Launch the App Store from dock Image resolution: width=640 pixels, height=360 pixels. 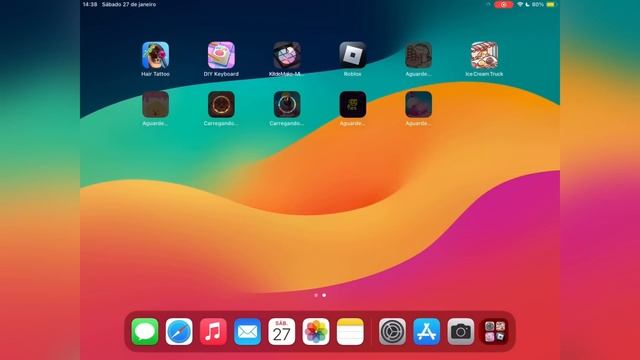pos(427,331)
